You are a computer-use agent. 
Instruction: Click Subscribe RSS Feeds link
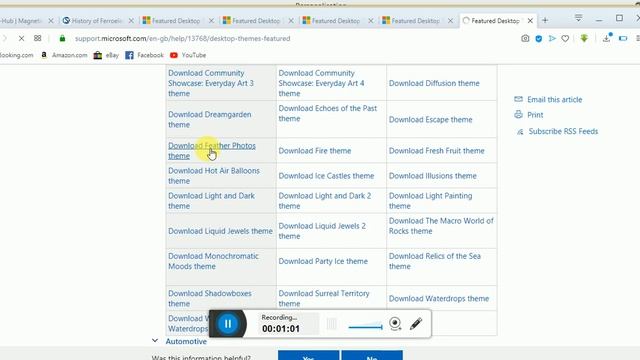(x=563, y=131)
